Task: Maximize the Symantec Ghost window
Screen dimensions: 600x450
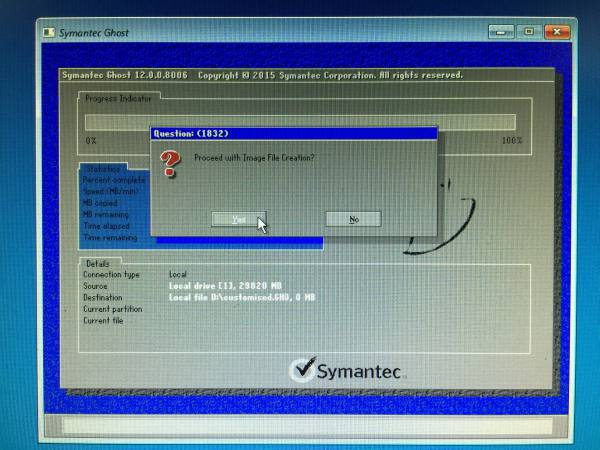Action: point(528,32)
